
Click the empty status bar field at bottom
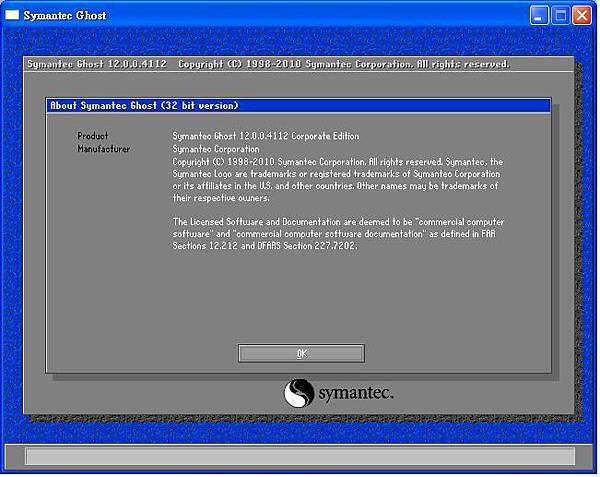(x=300, y=456)
